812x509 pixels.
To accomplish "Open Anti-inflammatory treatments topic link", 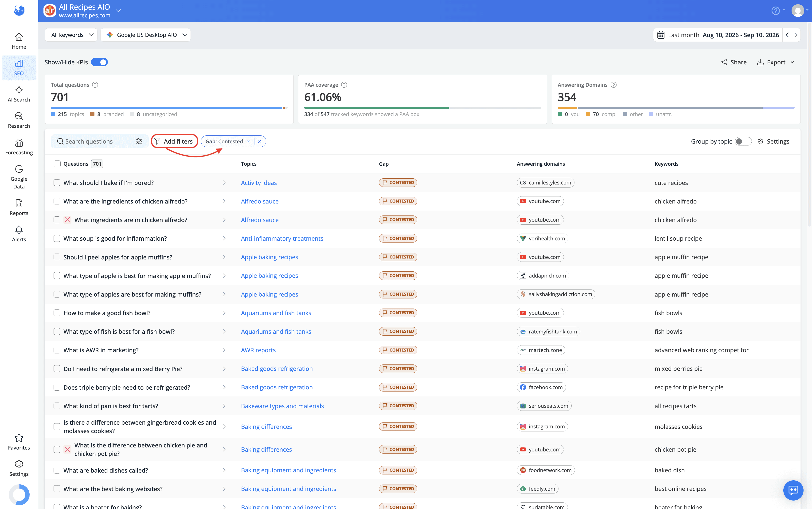I will [282, 238].
